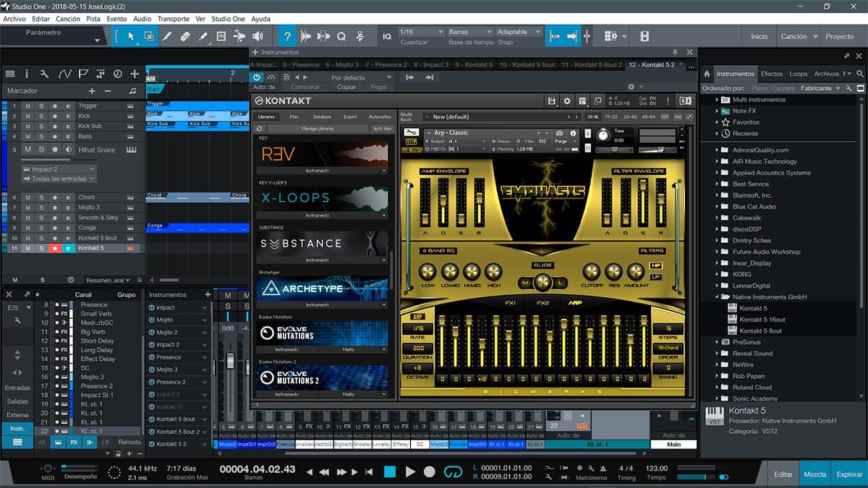Open the wrench track options icon
Screen dimensions: 868x488
(x=45, y=74)
